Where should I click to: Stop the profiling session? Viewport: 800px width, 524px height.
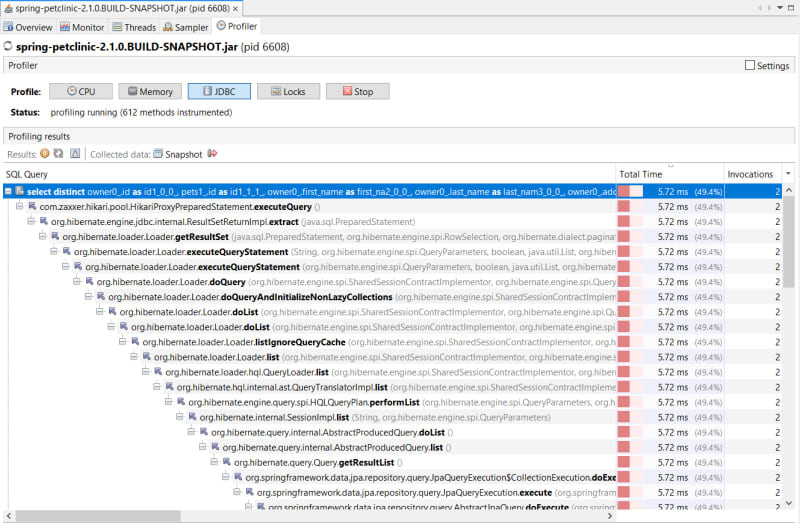(356, 91)
